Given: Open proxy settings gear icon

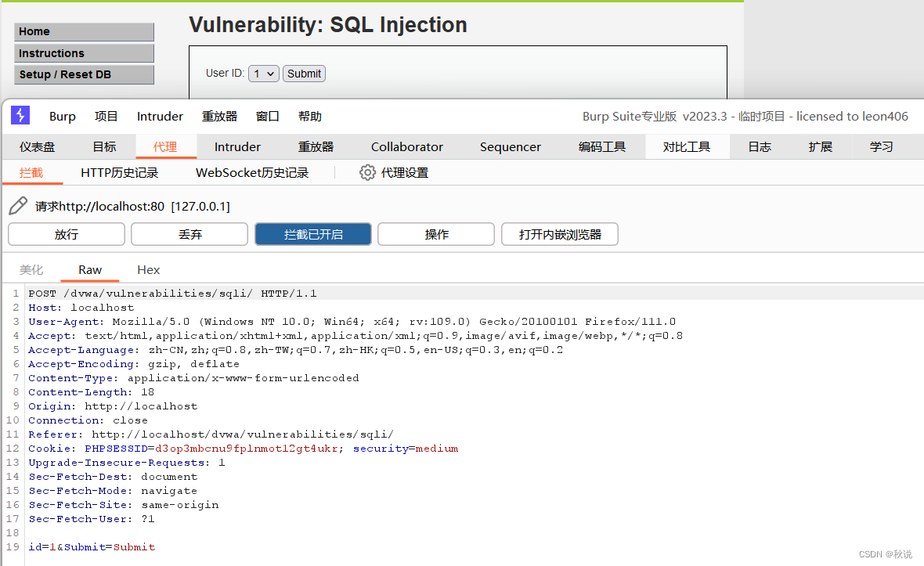Looking at the screenshot, I should pos(367,172).
